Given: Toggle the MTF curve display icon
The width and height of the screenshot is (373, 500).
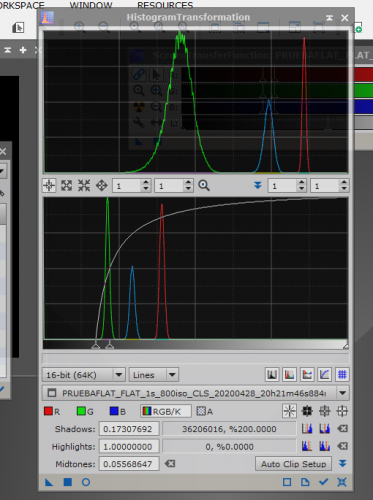Looking at the screenshot, I should pos(324,375).
